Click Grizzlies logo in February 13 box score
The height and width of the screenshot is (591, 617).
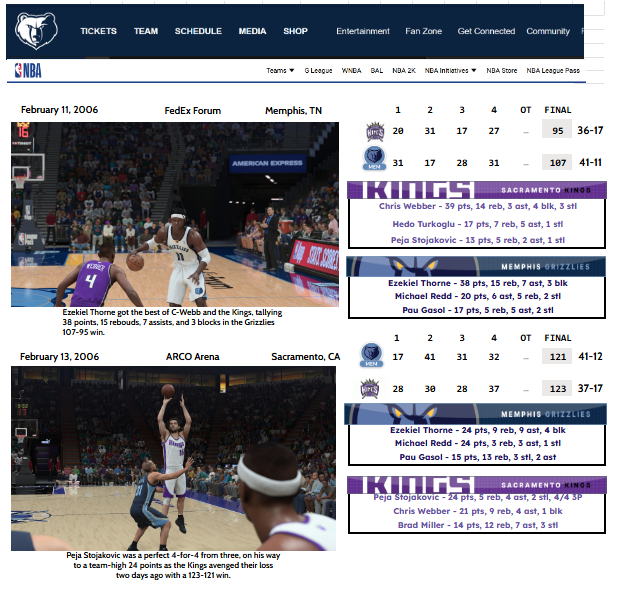pos(371,355)
